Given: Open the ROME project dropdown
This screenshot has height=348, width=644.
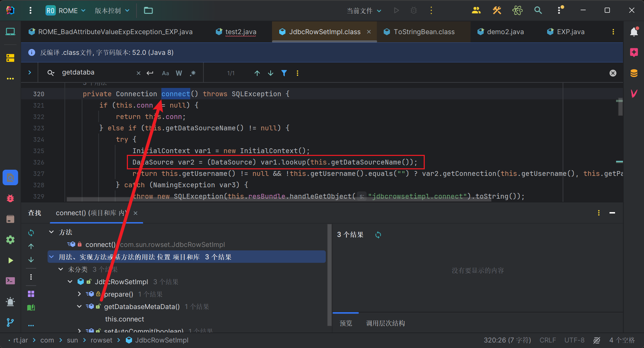Looking at the screenshot, I should [x=66, y=11].
